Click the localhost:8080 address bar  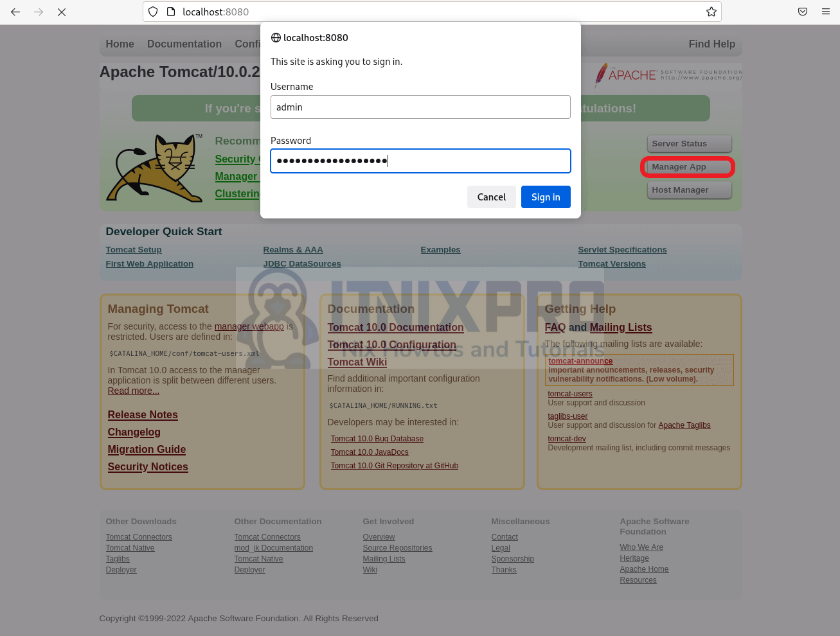437,12
